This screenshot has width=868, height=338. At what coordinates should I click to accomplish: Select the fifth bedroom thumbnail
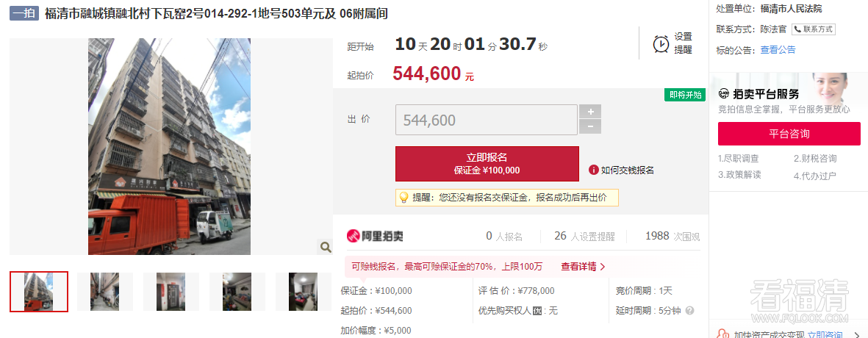pyautogui.click(x=304, y=292)
